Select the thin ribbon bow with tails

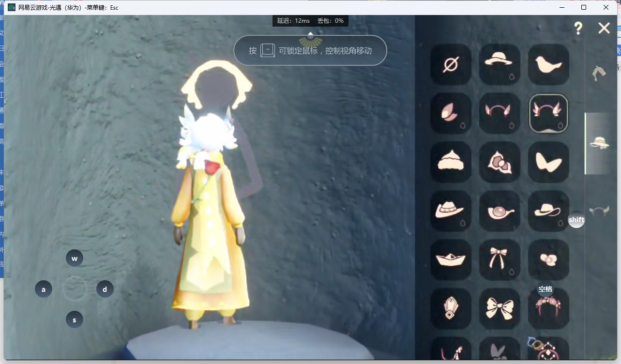coord(500,260)
